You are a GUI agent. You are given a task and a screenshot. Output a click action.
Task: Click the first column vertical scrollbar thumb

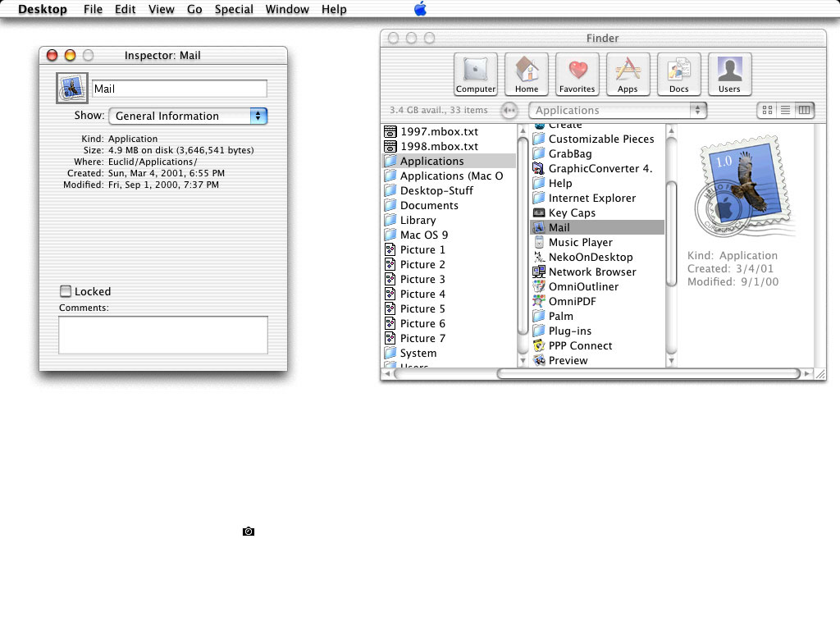pyautogui.click(x=523, y=235)
